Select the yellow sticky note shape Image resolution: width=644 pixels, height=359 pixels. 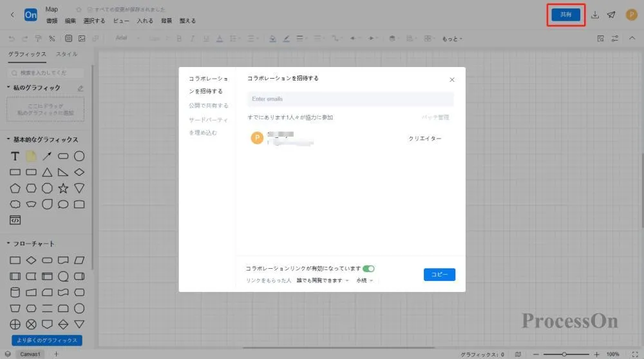click(x=31, y=156)
